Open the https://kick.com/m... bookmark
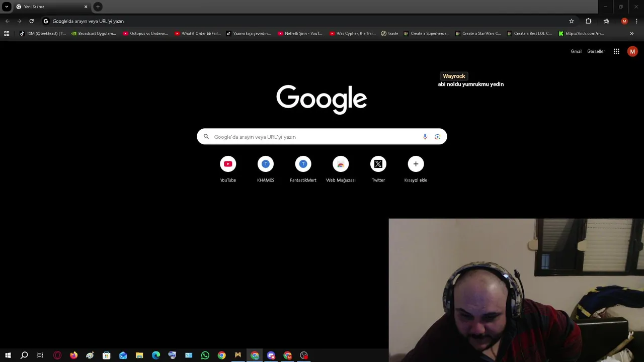The height and width of the screenshot is (362, 644). pos(581,34)
